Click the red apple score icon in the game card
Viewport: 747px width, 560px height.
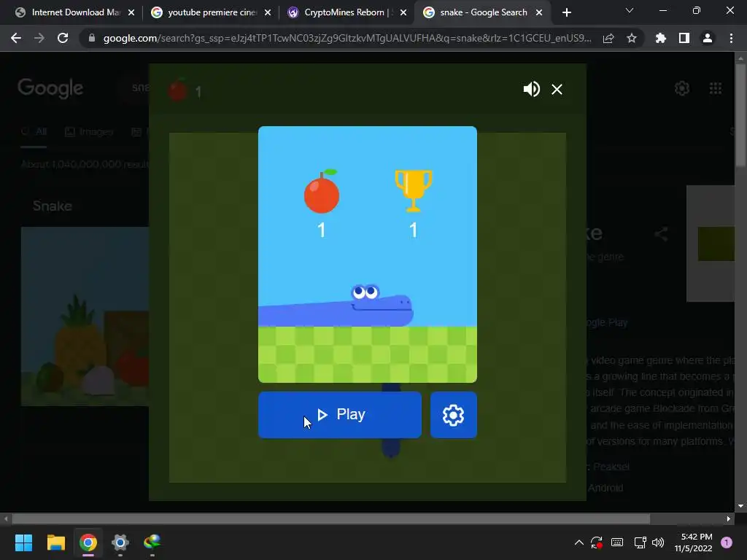click(322, 192)
